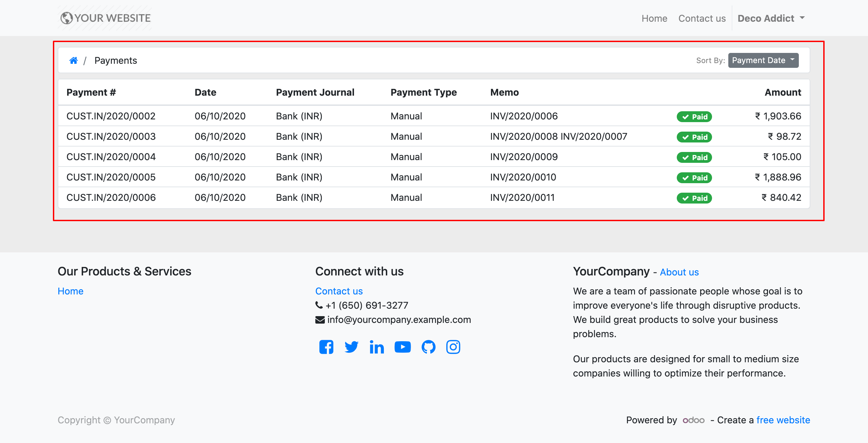This screenshot has height=443, width=868.
Task: Click memo INV/2020/0006
Action: click(524, 116)
